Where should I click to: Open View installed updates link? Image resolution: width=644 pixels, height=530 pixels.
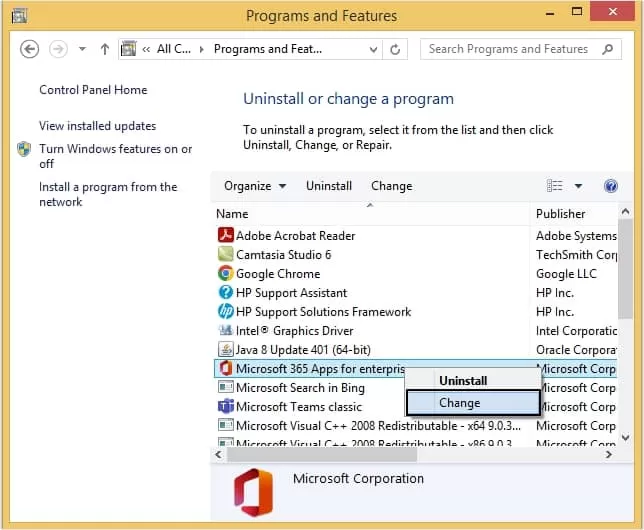97,126
